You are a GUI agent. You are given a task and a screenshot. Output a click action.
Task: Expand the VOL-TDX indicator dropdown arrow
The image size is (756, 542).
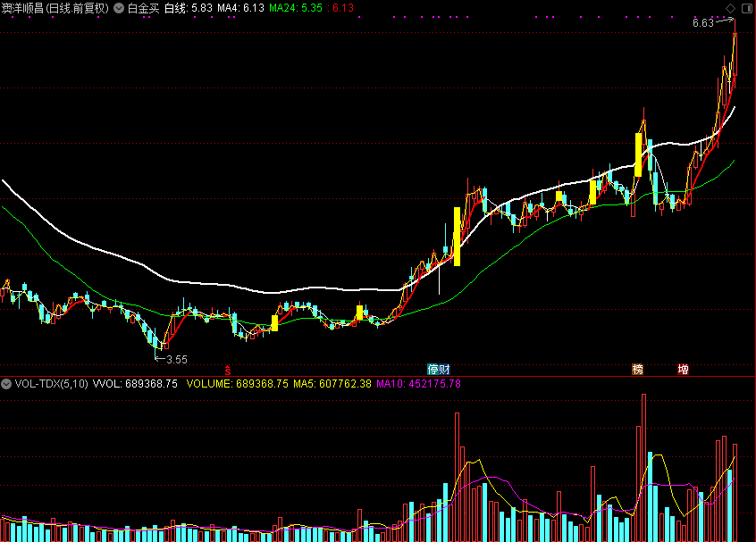click(x=6, y=384)
